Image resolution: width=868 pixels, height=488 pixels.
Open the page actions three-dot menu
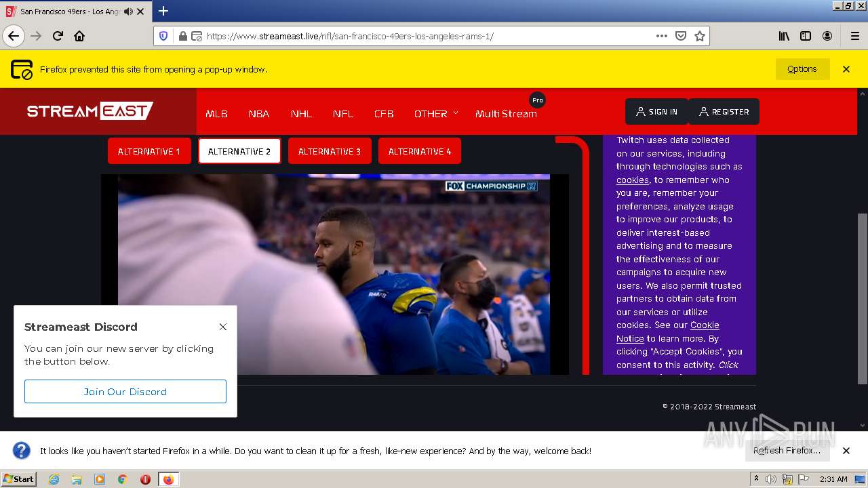[662, 36]
